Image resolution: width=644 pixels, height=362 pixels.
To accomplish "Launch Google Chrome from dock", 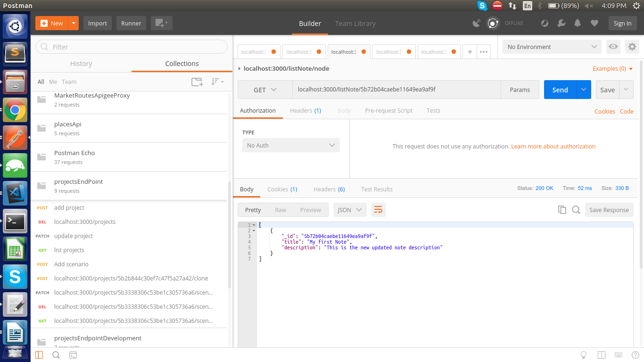I will (x=15, y=110).
